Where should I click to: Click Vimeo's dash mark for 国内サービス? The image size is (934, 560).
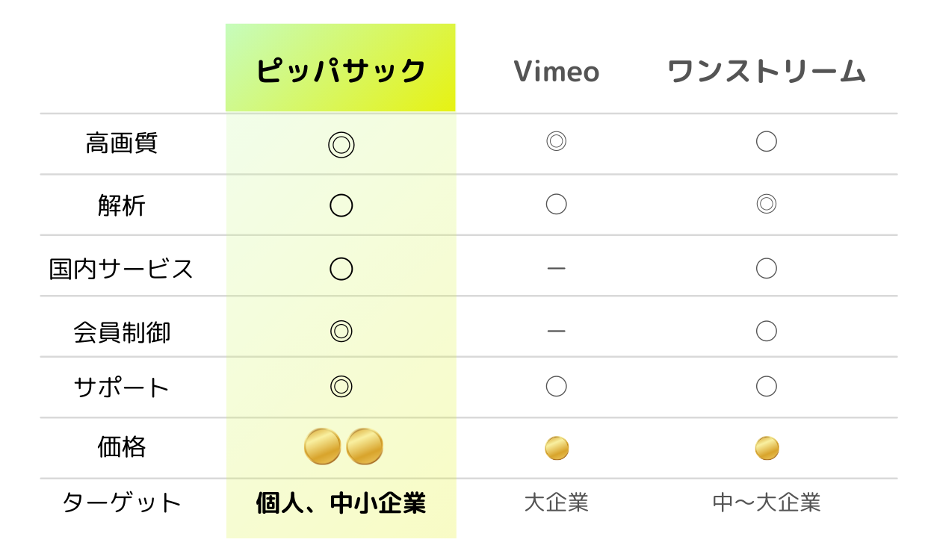(556, 268)
